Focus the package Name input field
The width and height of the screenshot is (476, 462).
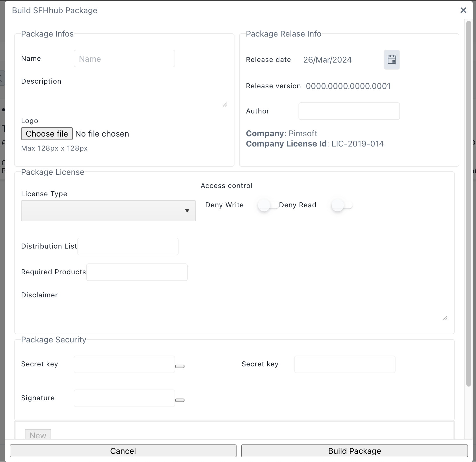[124, 59]
